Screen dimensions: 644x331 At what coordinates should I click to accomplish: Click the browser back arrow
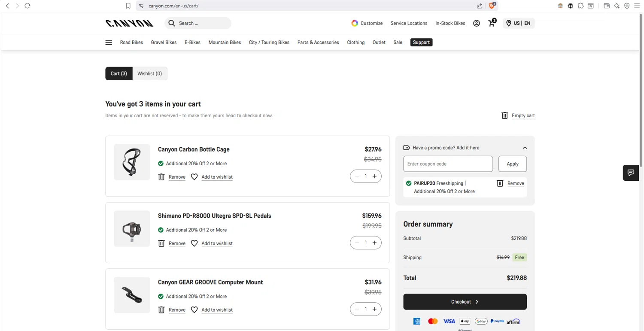(7, 6)
